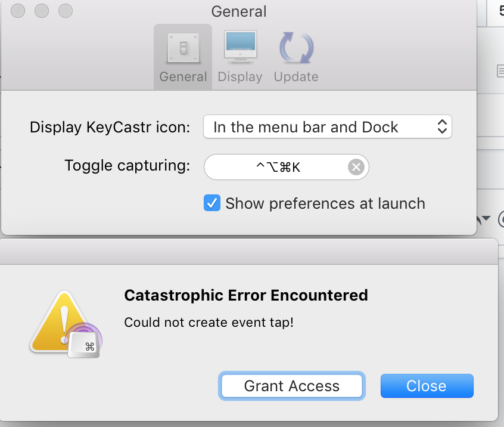Click the 'Show preferences at launch' label text

pyautogui.click(x=325, y=203)
